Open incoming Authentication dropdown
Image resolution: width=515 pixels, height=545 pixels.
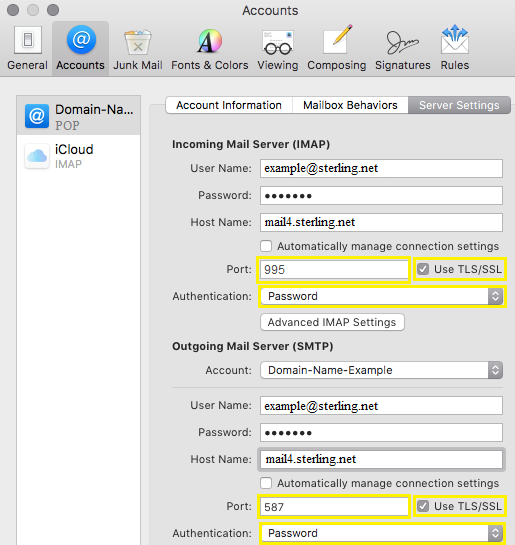click(x=382, y=296)
